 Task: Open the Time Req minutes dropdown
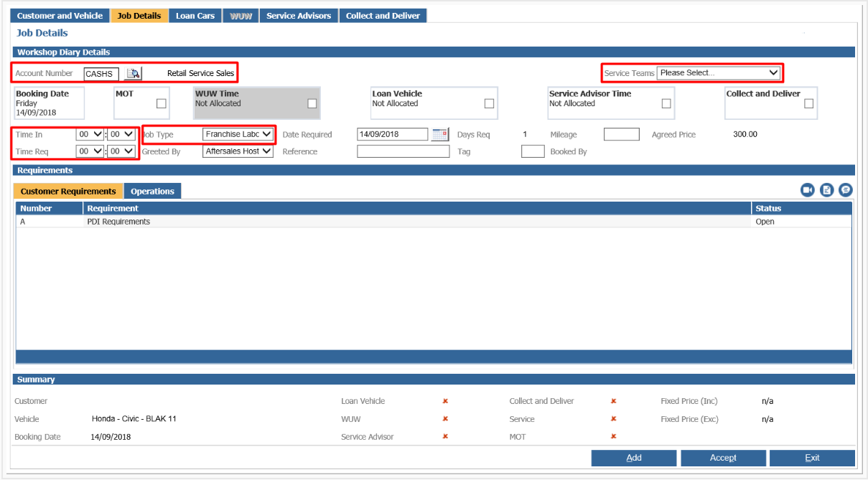(119, 151)
